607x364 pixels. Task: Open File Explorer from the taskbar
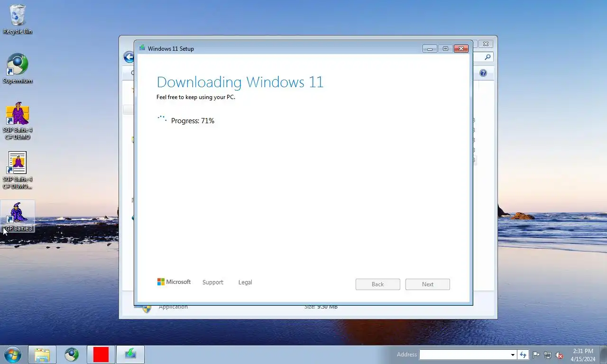click(x=42, y=355)
